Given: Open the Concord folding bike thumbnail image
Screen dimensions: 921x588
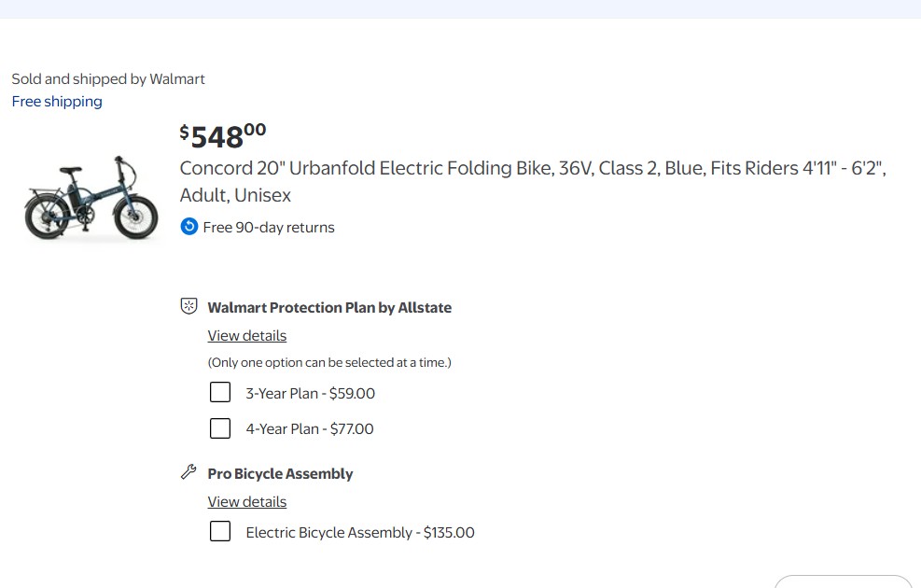Looking at the screenshot, I should [91, 198].
